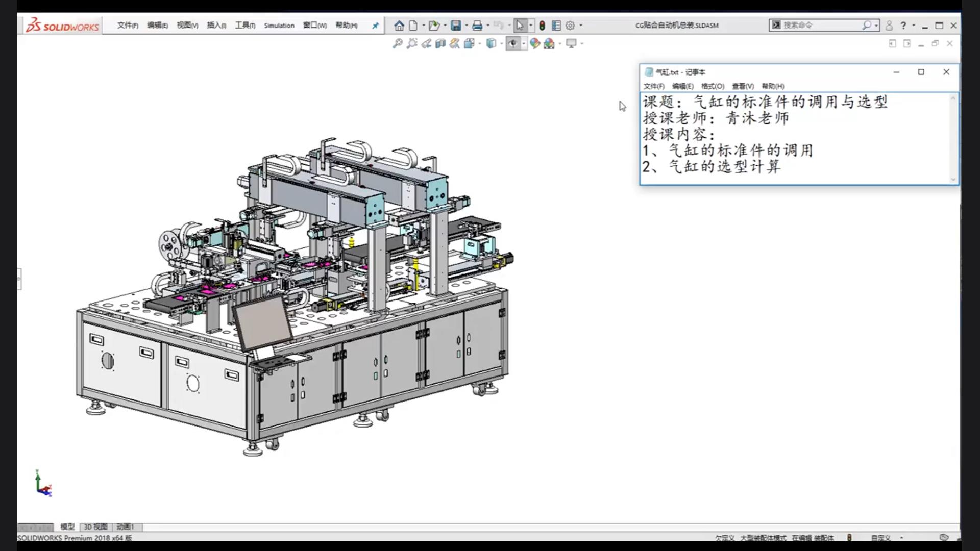Click the Notepad vertical scrollbar down arrow
980x551 pixels.
[x=953, y=179]
